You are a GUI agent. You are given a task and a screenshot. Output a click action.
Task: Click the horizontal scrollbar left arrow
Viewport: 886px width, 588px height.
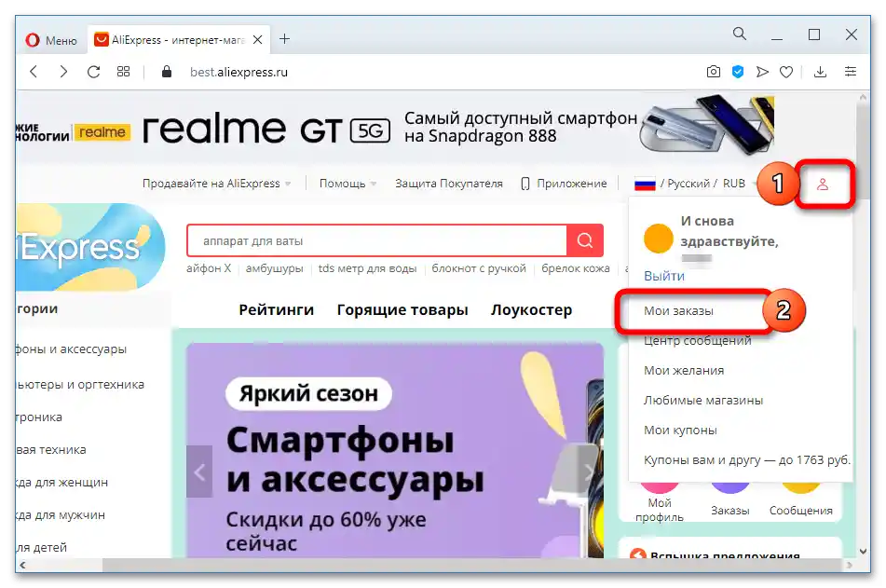tap(22, 565)
